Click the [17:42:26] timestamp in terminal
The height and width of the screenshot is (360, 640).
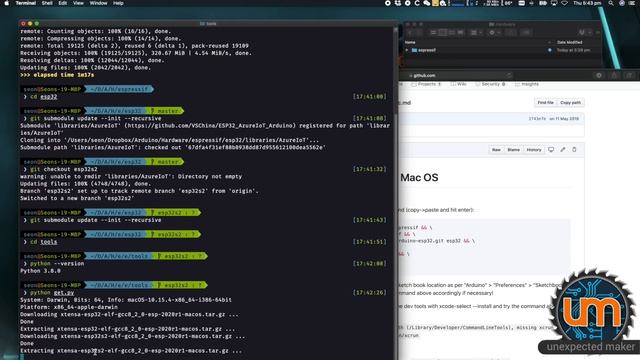coord(369,292)
